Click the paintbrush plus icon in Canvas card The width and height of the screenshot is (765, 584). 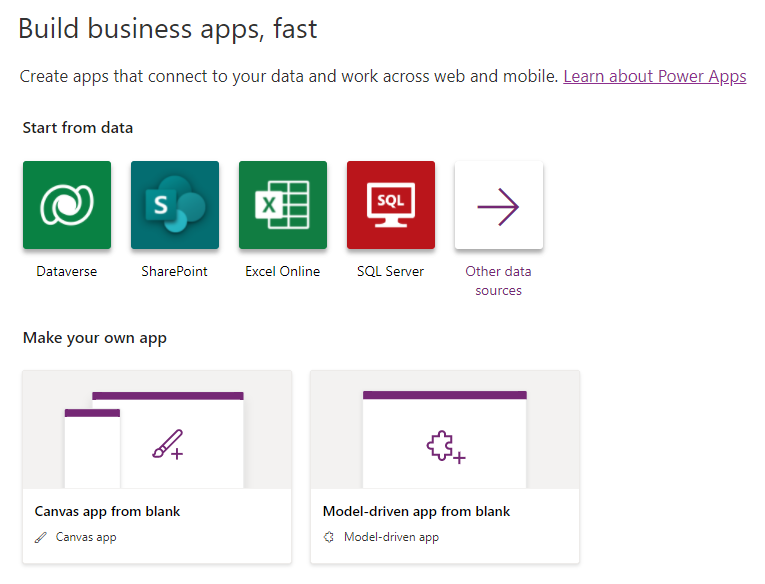click(168, 444)
